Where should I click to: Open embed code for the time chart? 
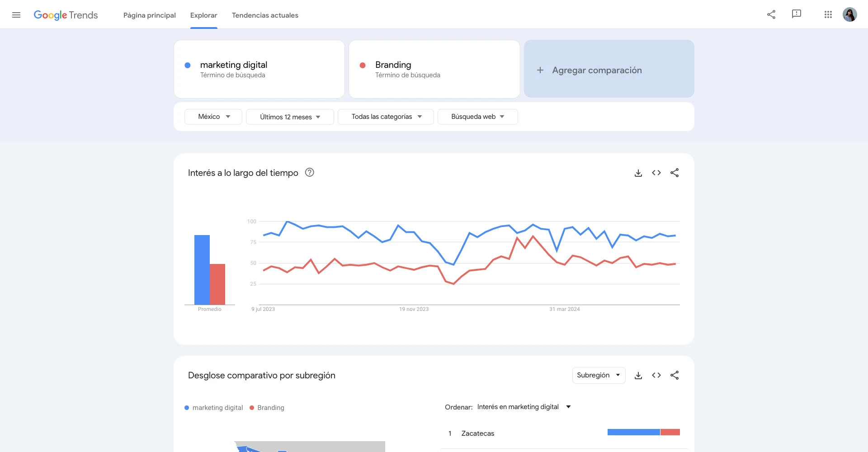pyautogui.click(x=656, y=173)
